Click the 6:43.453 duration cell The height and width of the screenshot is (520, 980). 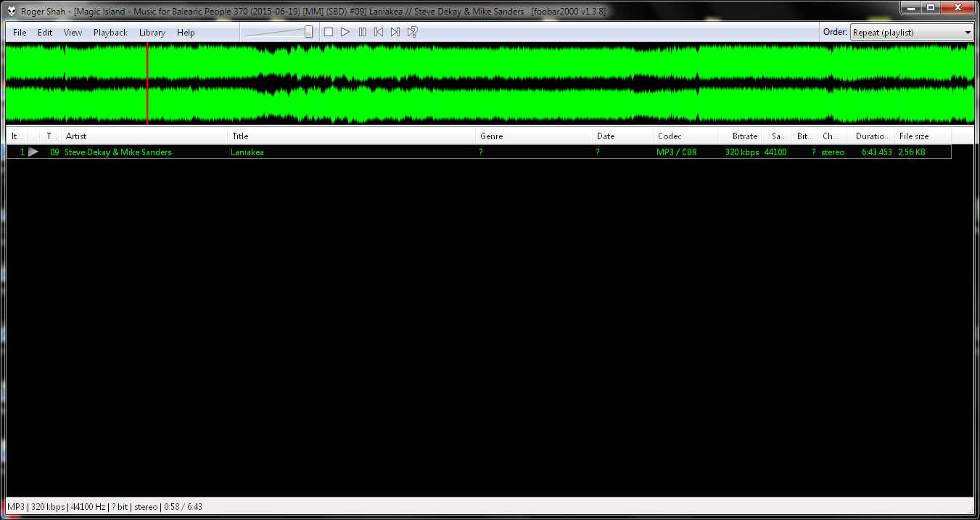[x=877, y=152]
